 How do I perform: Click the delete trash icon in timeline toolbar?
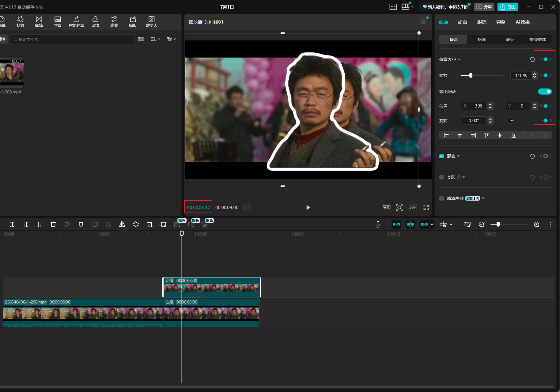(53, 224)
